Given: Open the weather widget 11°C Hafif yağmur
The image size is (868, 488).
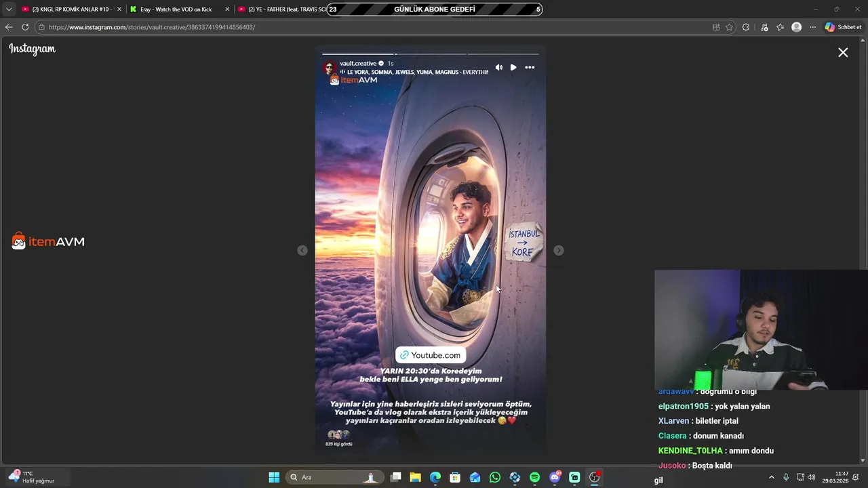Looking at the screenshot, I should 32,477.
